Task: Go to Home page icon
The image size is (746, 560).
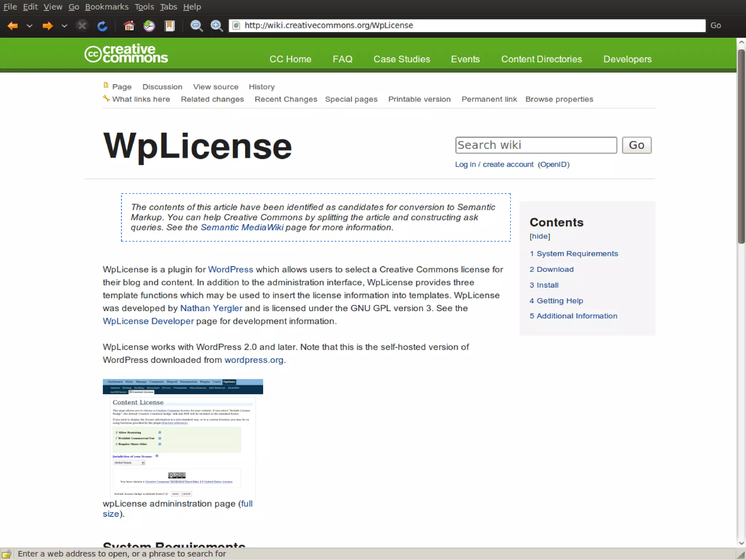Action: [x=129, y=26]
